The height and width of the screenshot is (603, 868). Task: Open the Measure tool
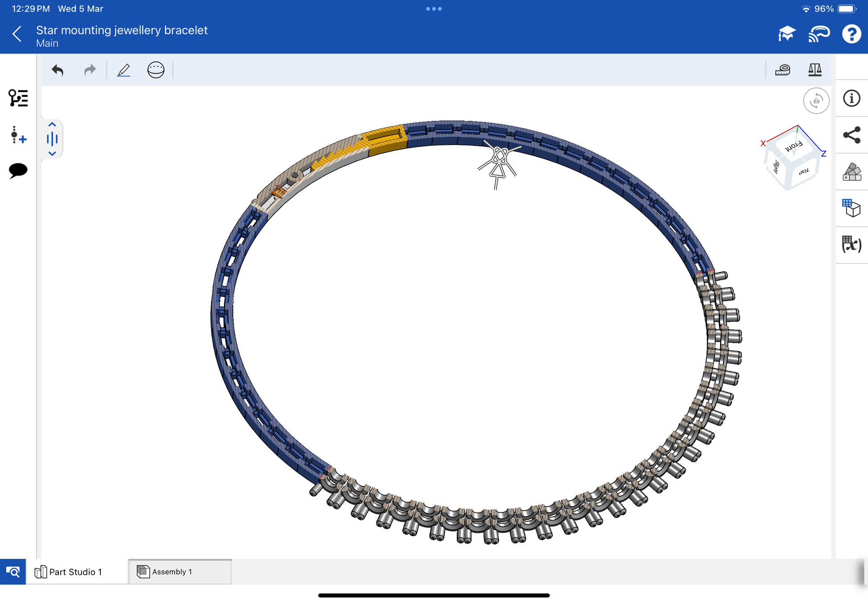782,70
